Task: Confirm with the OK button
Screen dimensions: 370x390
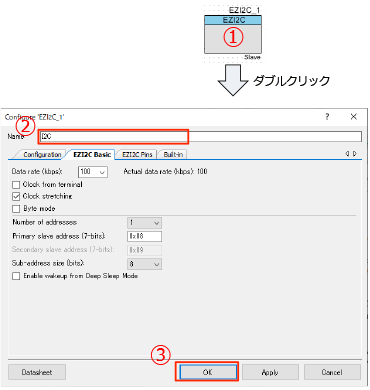Action: [x=207, y=372]
